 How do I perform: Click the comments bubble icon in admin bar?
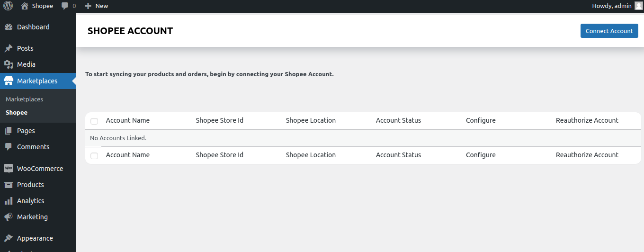65,6
